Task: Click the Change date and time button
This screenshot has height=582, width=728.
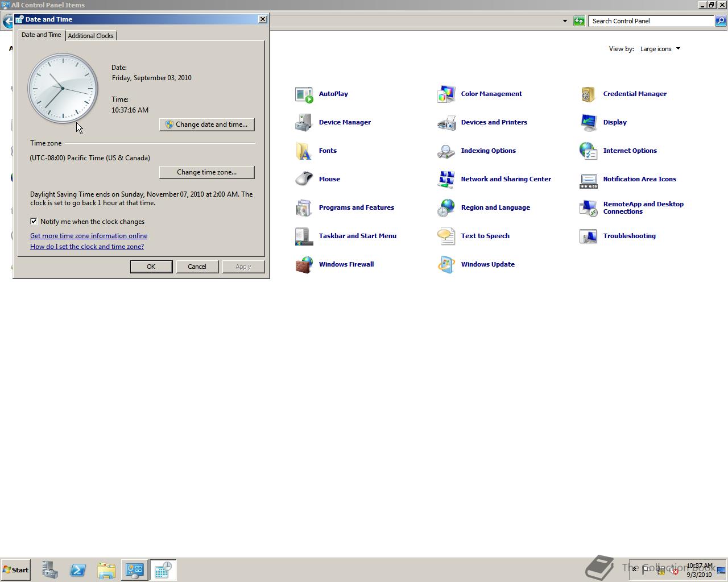Action: (x=207, y=124)
